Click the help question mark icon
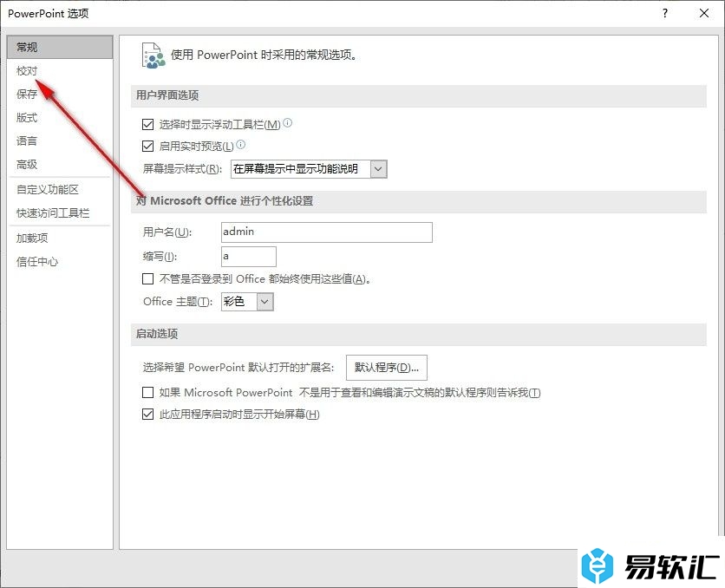725x588 pixels. coord(665,13)
